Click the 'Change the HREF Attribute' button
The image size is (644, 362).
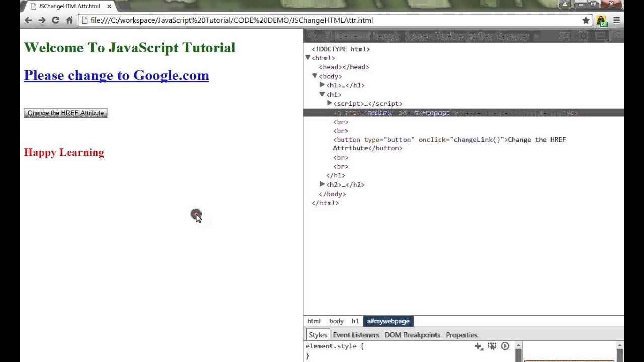[x=65, y=113]
